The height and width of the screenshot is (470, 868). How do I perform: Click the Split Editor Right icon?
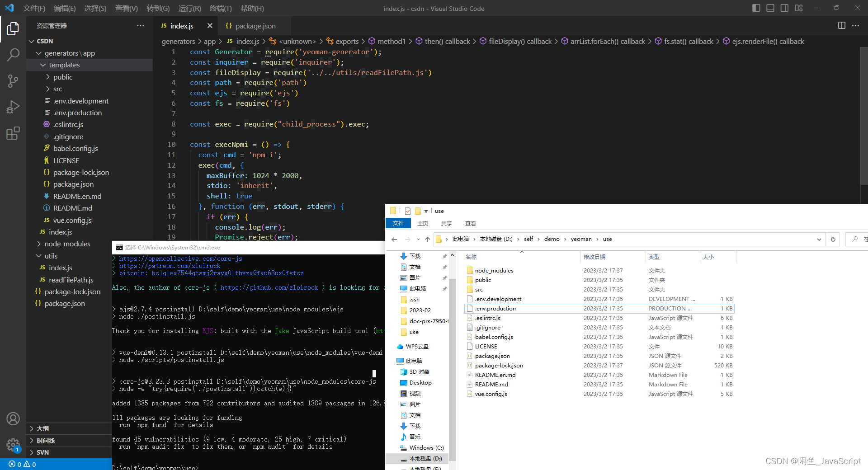click(x=841, y=26)
